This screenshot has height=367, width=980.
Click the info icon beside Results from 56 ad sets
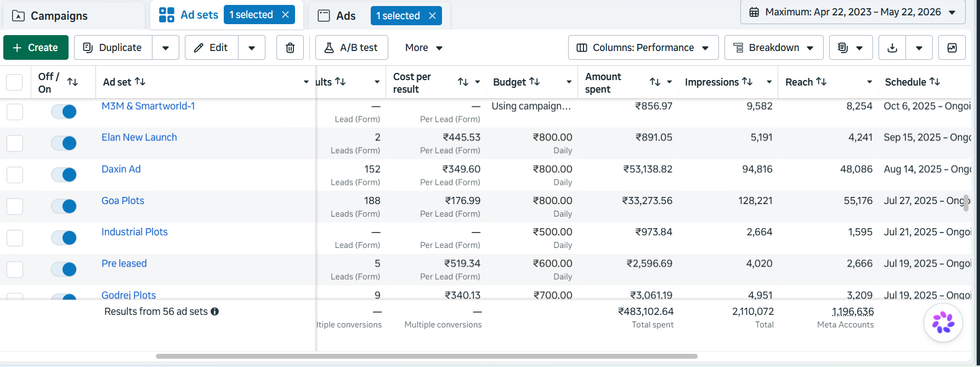215,312
